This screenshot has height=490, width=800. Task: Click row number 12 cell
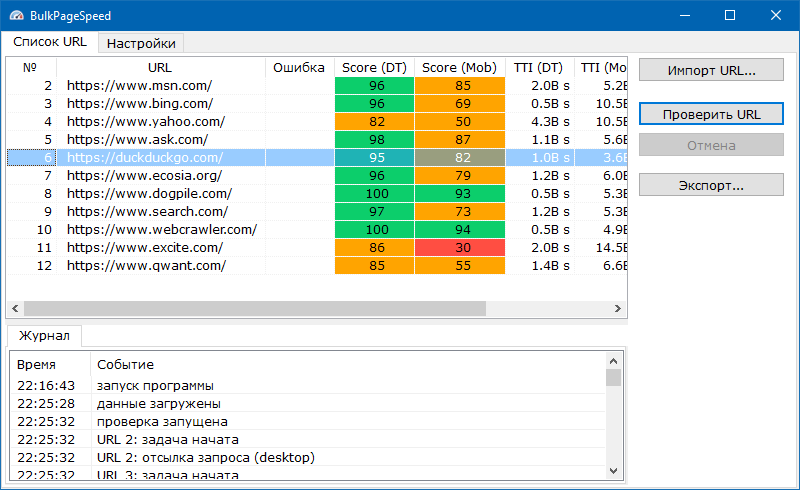pyautogui.click(x=32, y=265)
